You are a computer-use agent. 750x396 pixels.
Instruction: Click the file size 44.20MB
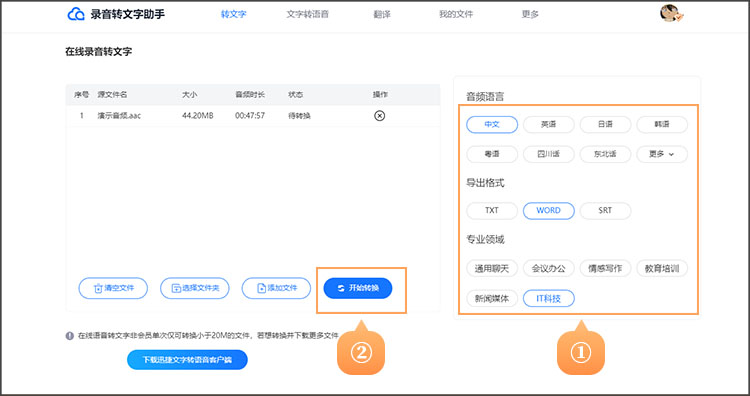pyautogui.click(x=198, y=116)
